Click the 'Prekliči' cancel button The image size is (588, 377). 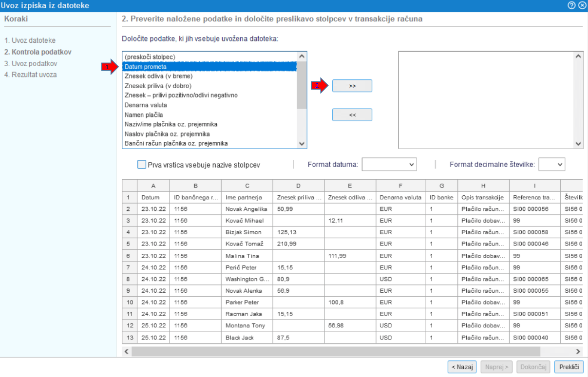569,367
